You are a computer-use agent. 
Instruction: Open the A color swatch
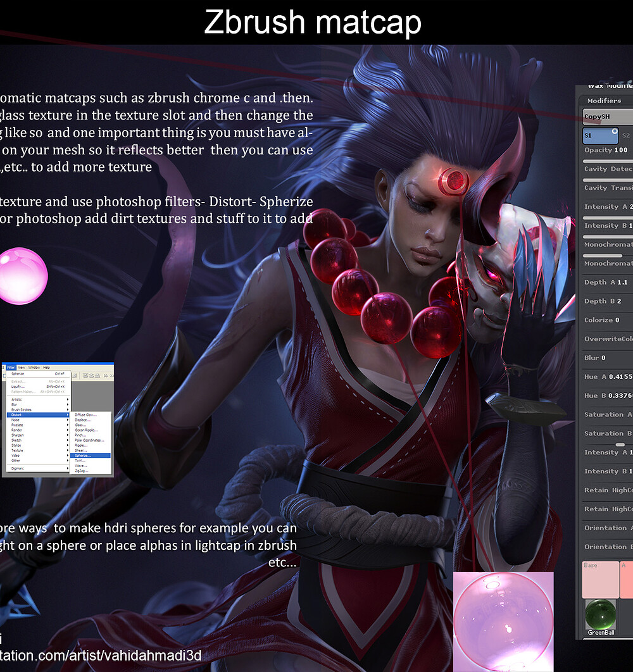pyautogui.click(x=627, y=580)
